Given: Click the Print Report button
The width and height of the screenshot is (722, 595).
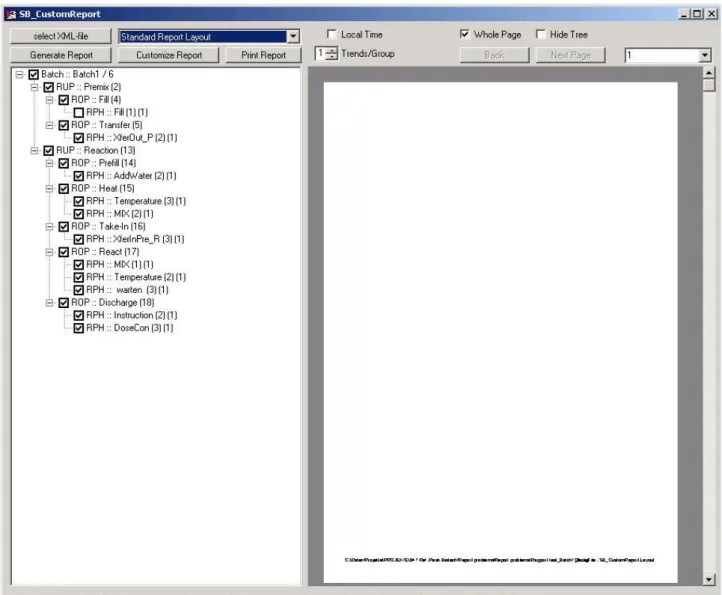Looking at the screenshot, I should click(x=263, y=55).
